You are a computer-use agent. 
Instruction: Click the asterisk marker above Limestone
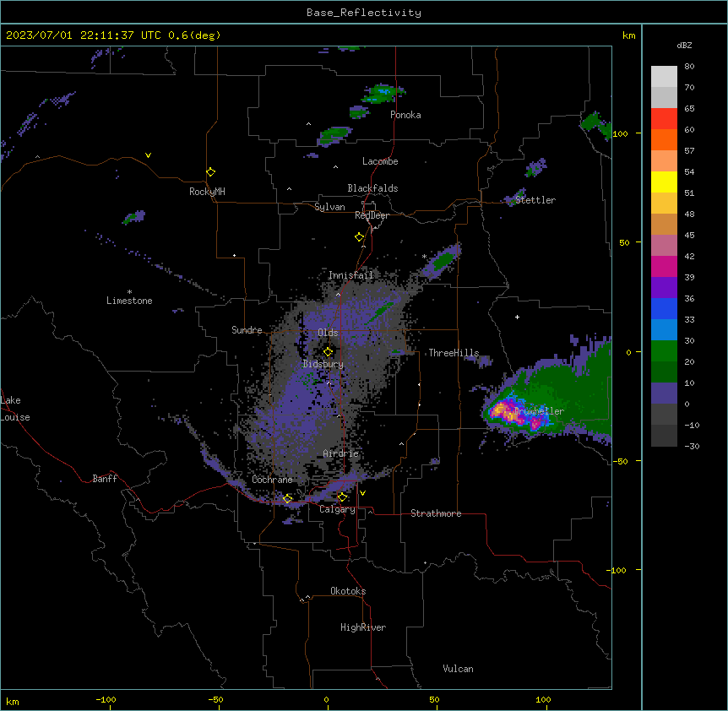pos(129,291)
